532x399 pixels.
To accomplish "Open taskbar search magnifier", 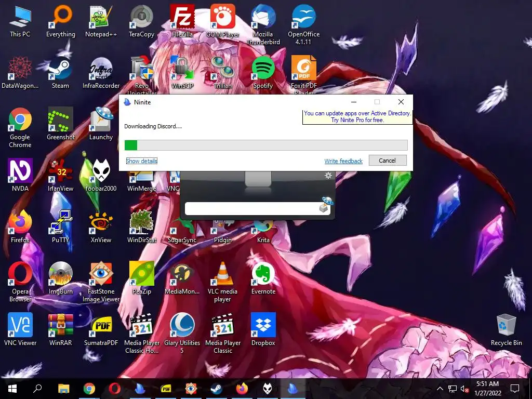I will coord(37,389).
